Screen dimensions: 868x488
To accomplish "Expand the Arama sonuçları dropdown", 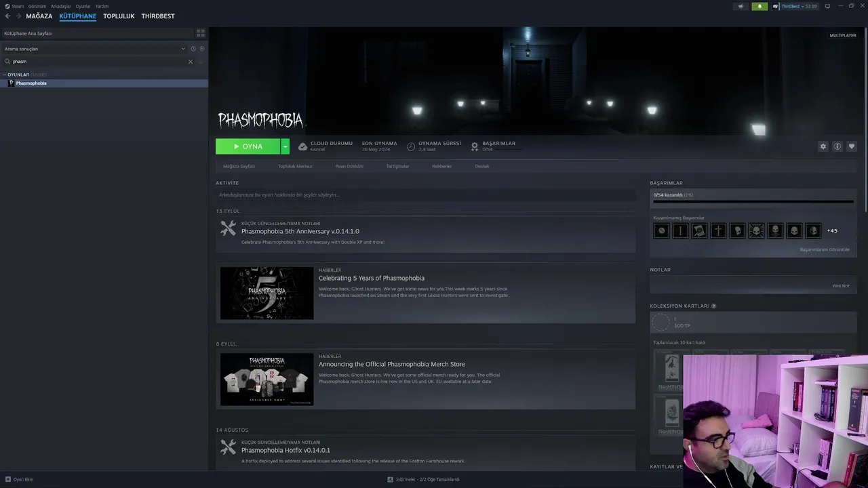I will point(183,49).
